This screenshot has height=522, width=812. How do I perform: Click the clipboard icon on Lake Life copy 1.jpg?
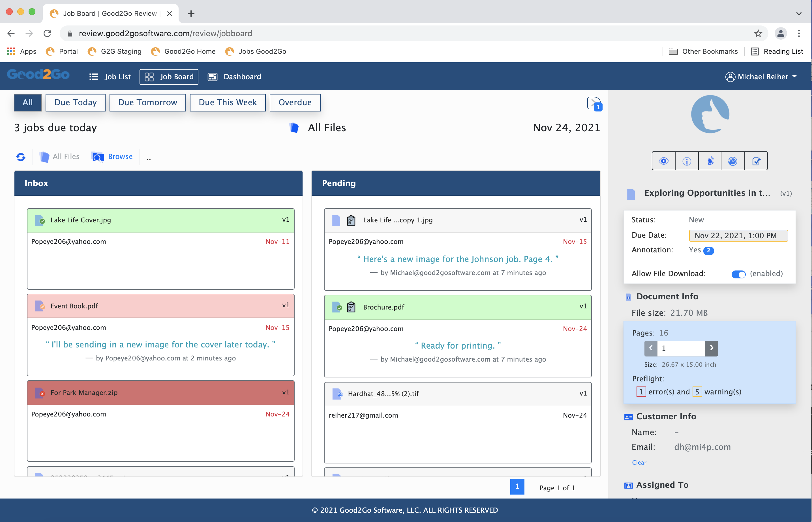pos(351,220)
